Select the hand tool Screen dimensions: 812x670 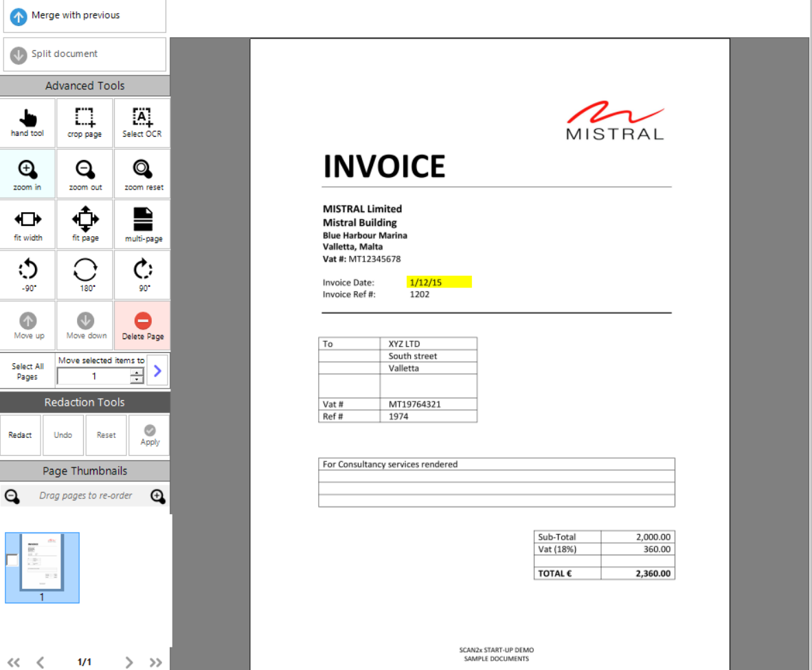27,123
